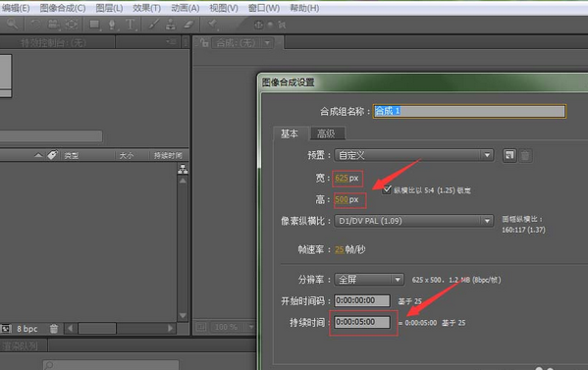Click the 8 bpc color depth button
Image resolution: width=588 pixels, height=370 pixels.
pyautogui.click(x=27, y=329)
